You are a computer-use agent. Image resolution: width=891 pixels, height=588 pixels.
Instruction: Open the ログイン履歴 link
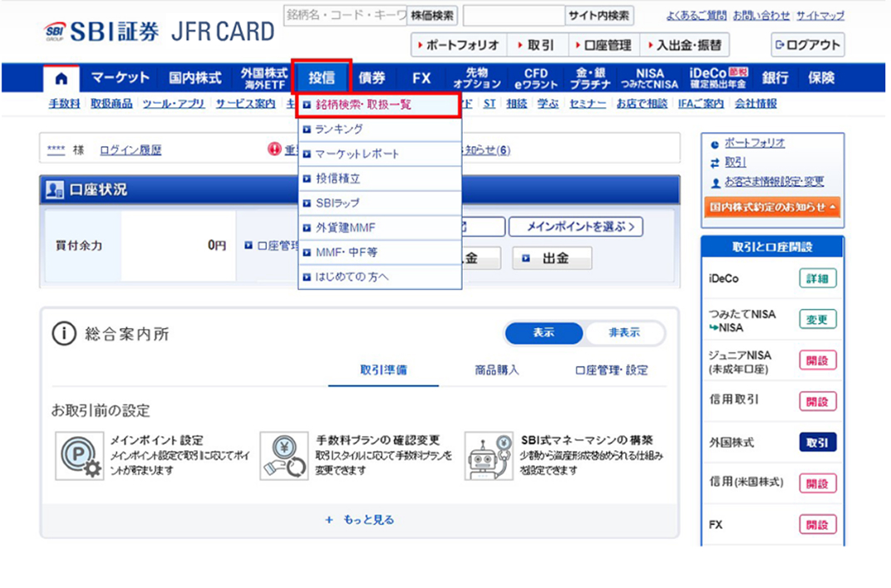tap(130, 150)
